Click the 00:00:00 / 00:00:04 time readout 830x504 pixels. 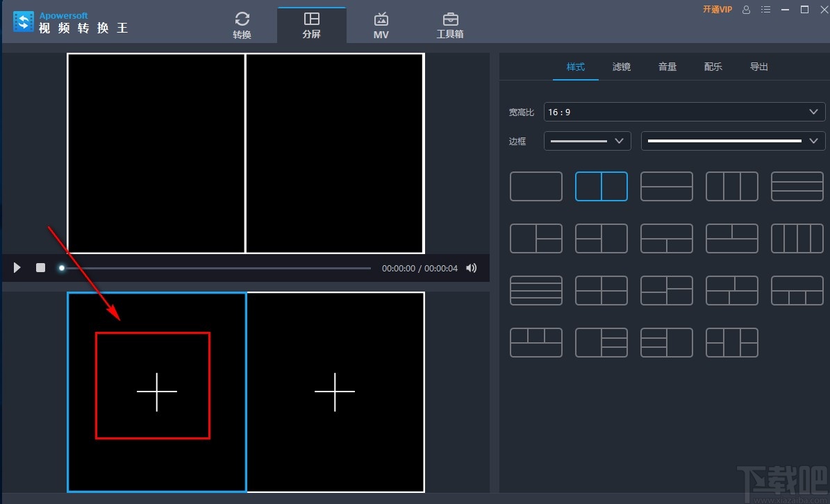tap(420, 268)
